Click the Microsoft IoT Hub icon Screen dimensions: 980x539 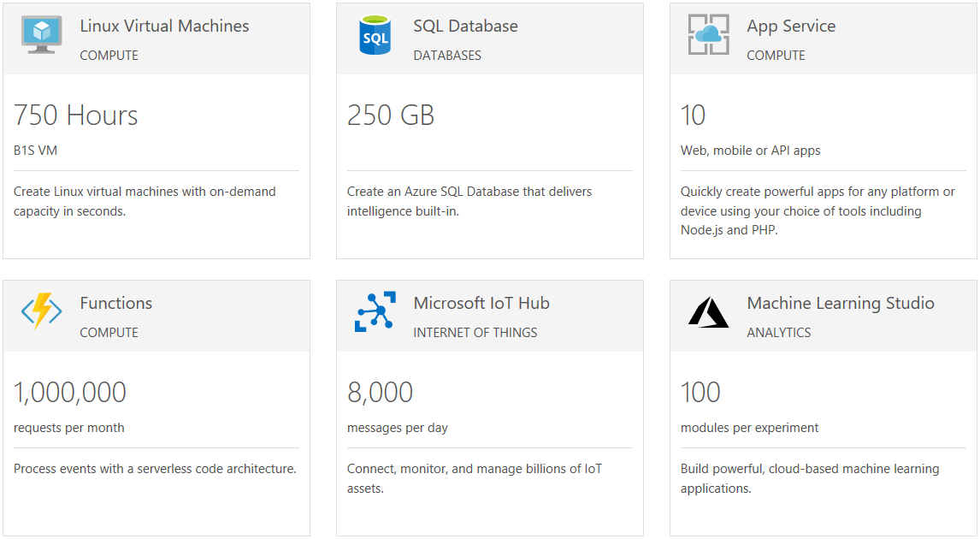tap(375, 311)
